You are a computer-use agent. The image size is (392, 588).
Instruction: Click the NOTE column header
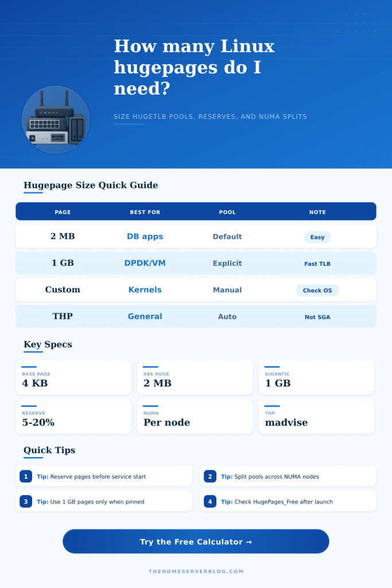click(x=317, y=212)
